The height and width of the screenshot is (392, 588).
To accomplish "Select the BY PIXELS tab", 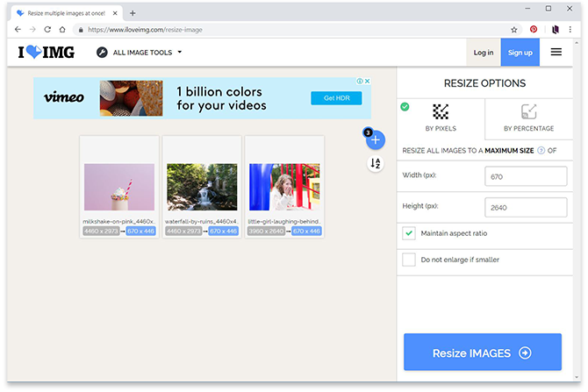I will coord(441,118).
